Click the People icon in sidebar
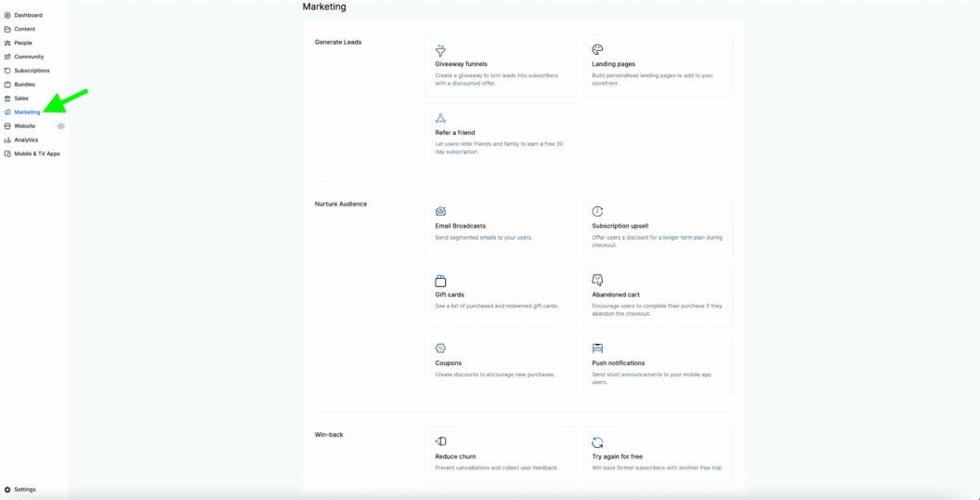This screenshot has height=500, width=980. (7, 43)
